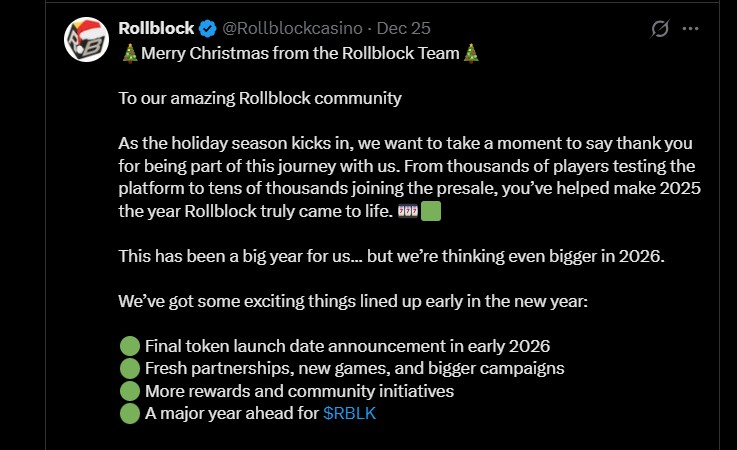This screenshot has width=737, height=450.
Task: Click the Rollblock display name
Action: [x=156, y=27]
